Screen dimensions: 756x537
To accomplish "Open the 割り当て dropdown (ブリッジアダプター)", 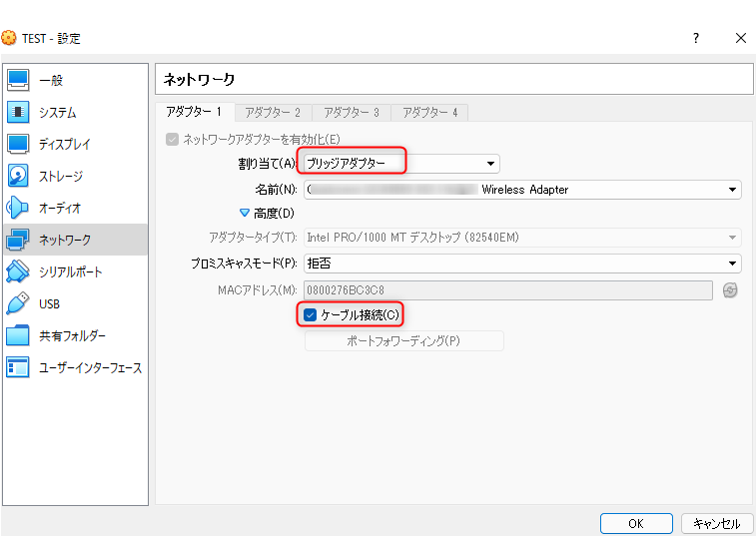I will click(x=401, y=164).
